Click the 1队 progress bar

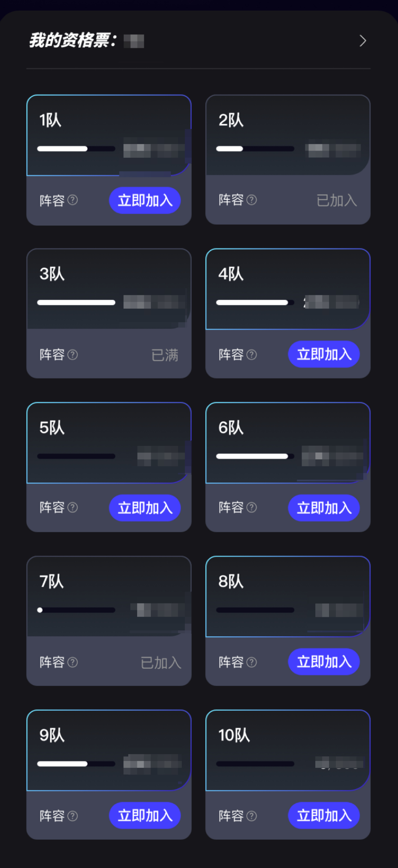pos(76,148)
